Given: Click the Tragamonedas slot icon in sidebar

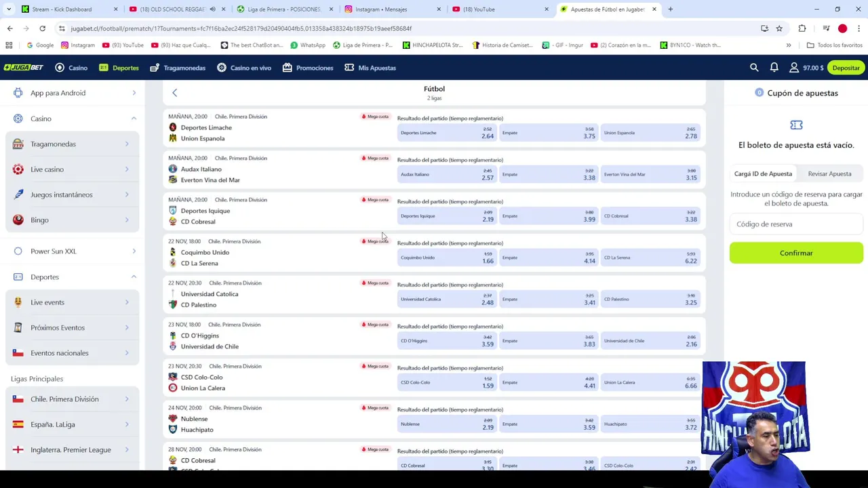Looking at the screenshot, I should (x=18, y=144).
